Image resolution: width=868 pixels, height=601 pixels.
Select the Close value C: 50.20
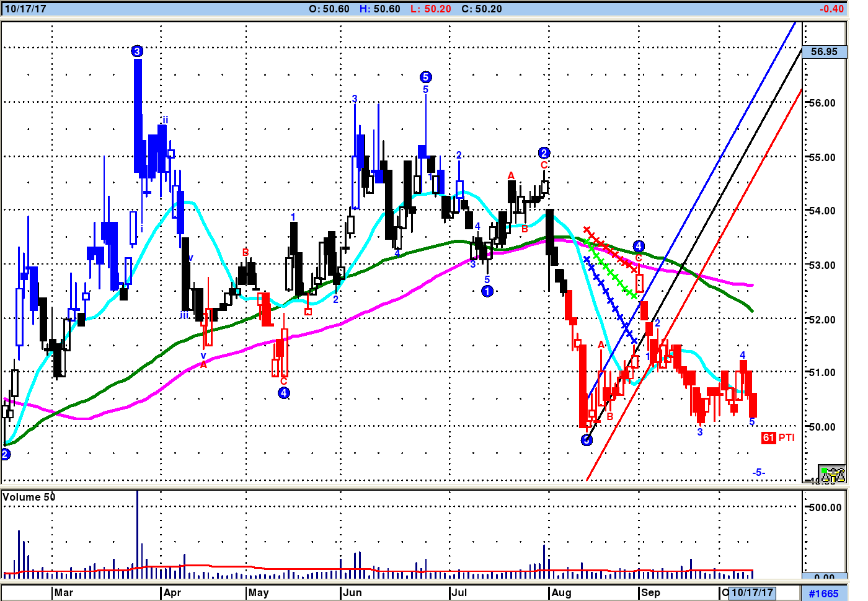point(482,9)
